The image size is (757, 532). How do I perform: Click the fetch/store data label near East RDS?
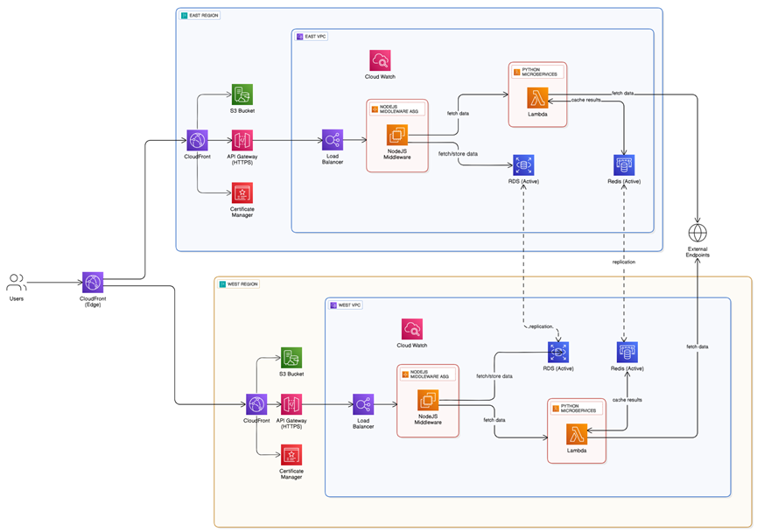click(459, 152)
